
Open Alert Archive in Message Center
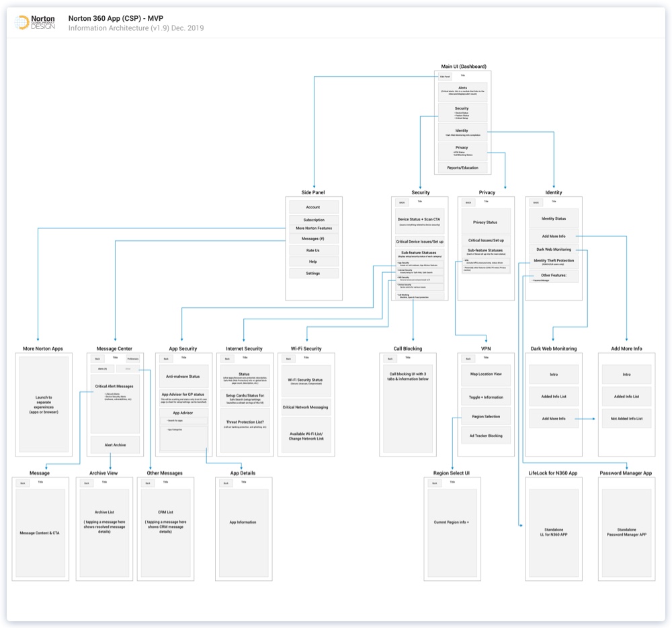115,444
